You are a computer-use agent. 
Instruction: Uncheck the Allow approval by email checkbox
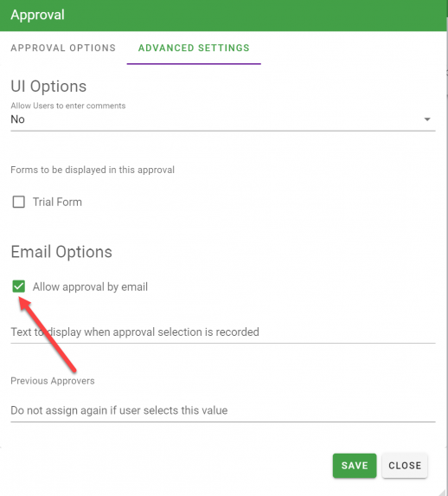coord(19,287)
